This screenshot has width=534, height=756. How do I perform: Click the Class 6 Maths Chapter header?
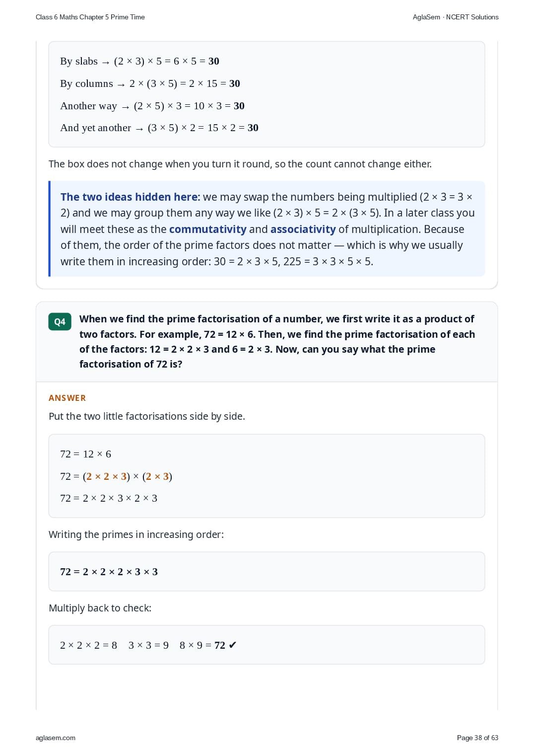tap(90, 17)
